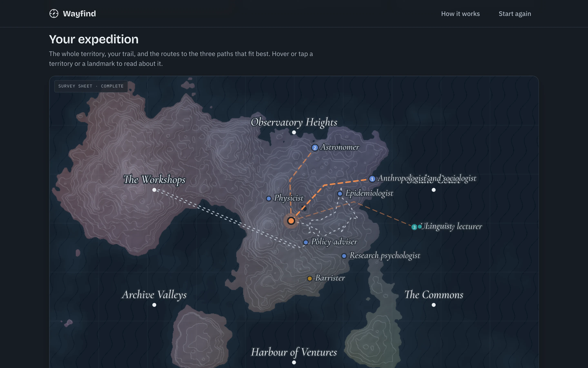The height and width of the screenshot is (368, 588).
Task: Select The Commons territory dot
Action: coord(433,305)
